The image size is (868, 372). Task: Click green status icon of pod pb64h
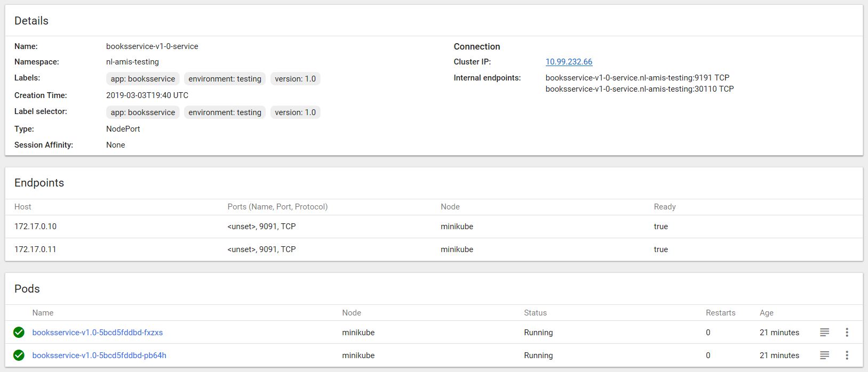click(x=19, y=355)
